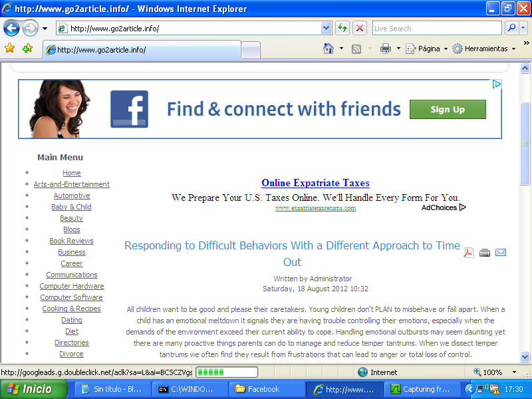Click the Add to Favorites icon
The height and width of the screenshot is (399, 532).
[27, 49]
